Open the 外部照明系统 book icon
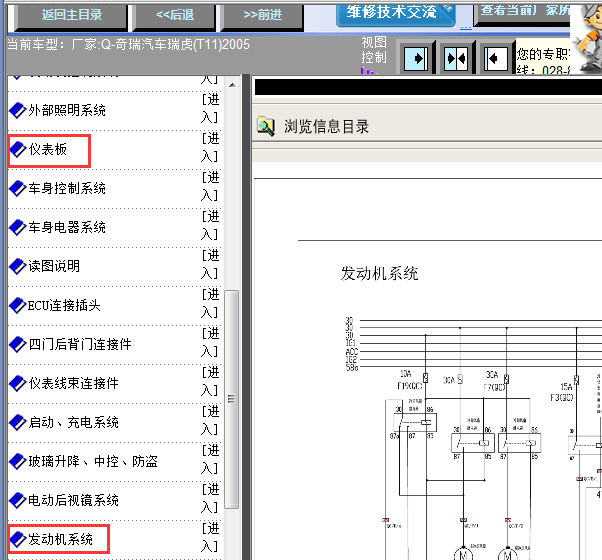 [x=17, y=111]
